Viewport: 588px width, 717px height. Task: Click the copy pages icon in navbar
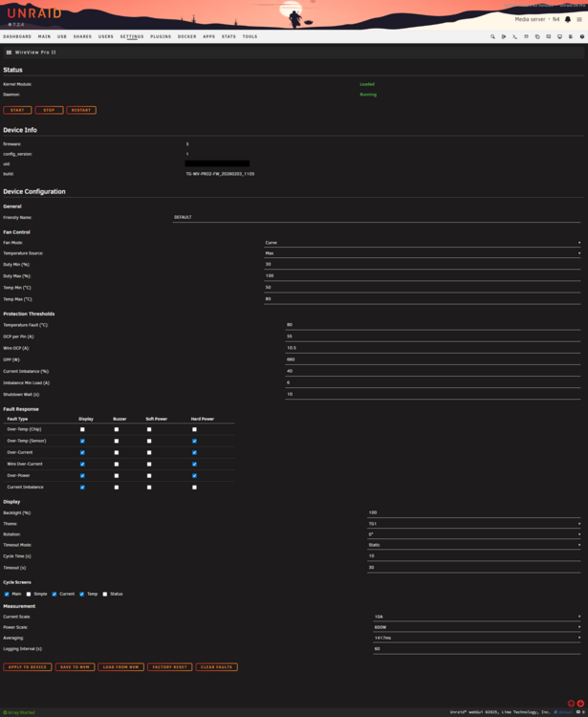click(x=537, y=36)
